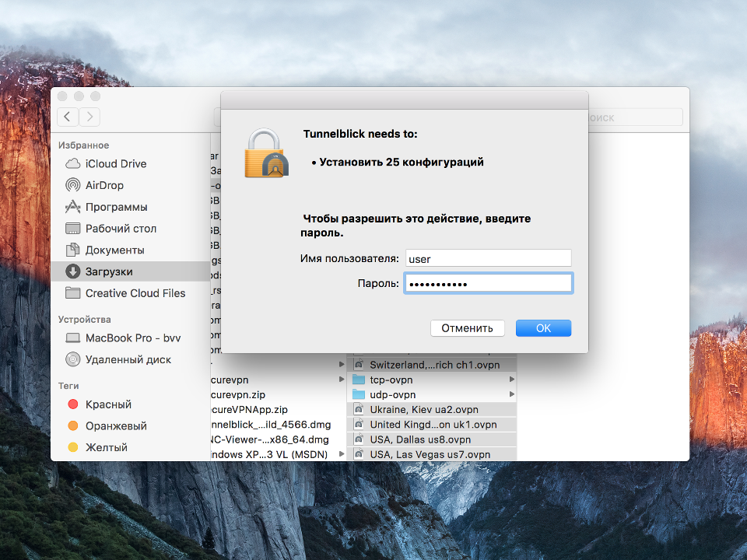Click the Finder search field
This screenshot has width=747, height=560.
(636, 117)
